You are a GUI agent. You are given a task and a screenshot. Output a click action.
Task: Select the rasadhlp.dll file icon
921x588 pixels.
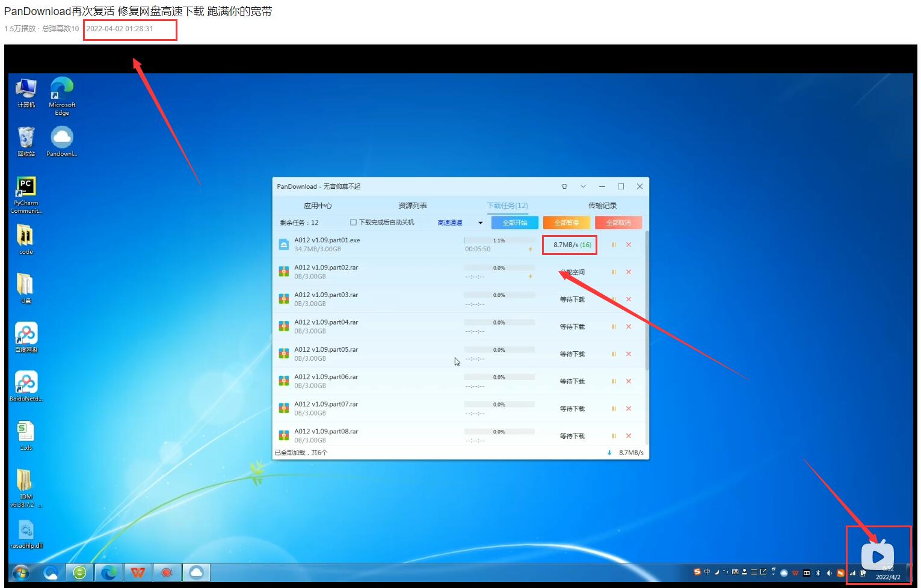(26, 534)
